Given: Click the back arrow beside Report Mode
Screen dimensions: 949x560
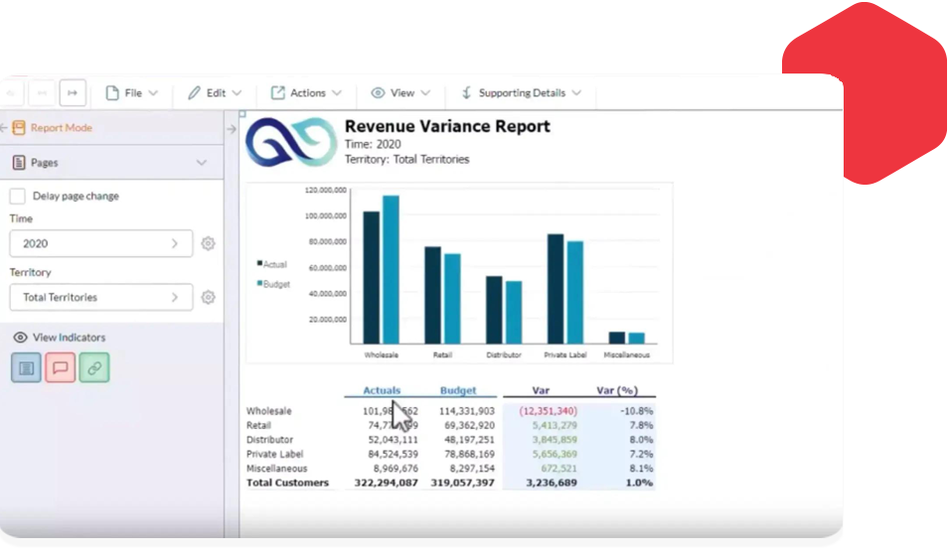Looking at the screenshot, I should point(4,128).
